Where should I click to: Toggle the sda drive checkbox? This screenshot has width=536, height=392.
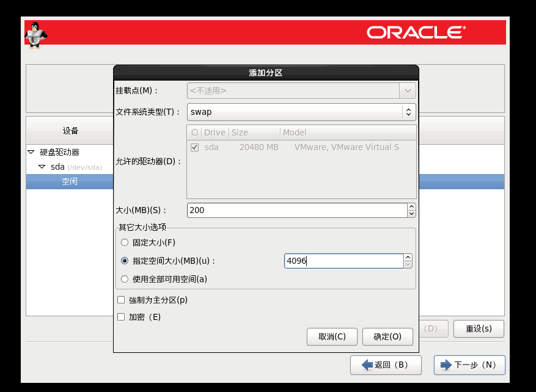[x=195, y=148]
